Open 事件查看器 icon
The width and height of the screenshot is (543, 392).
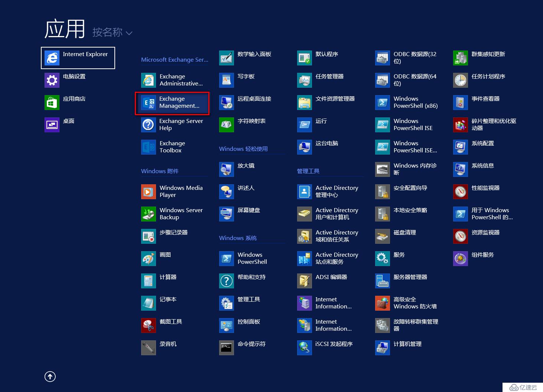tap(461, 103)
